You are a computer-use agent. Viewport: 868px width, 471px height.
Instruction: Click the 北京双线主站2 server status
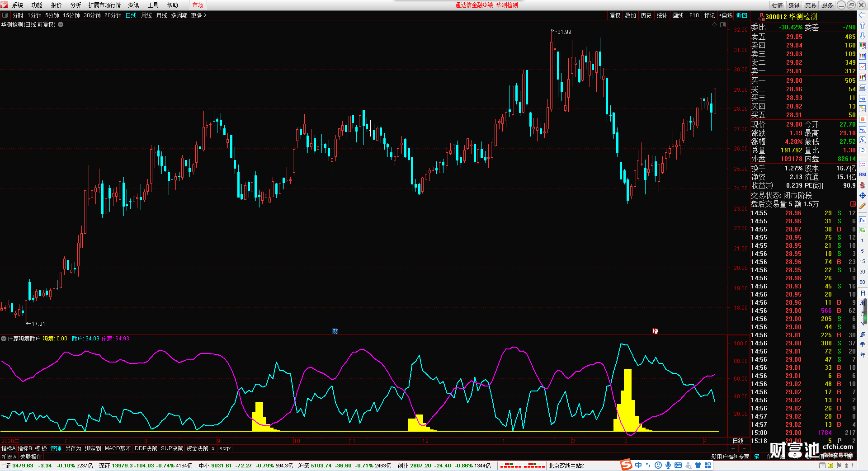pyautogui.click(x=566, y=466)
